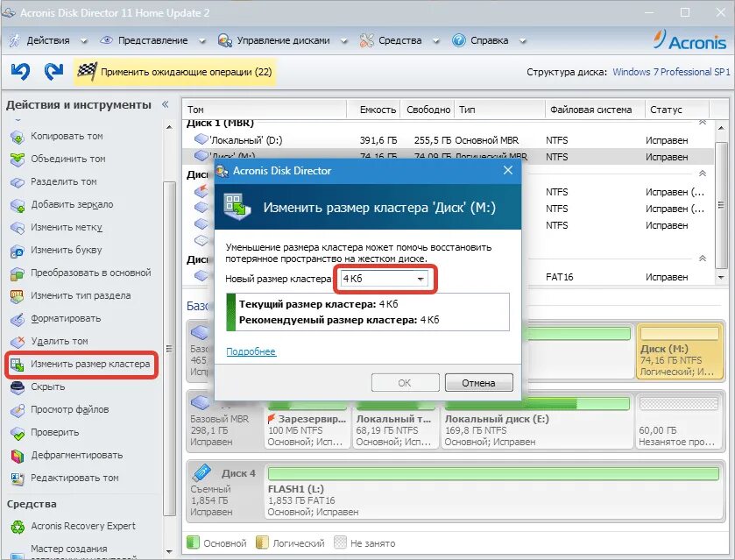Collapse the Диск 1 (MBR) group
Image resolution: width=735 pixels, height=560 pixels.
[x=703, y=123]
